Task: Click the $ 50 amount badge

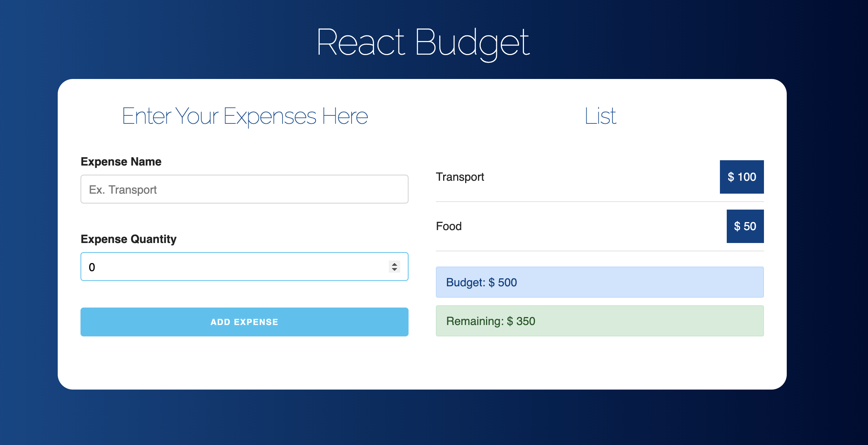Action: pos(745,226)
